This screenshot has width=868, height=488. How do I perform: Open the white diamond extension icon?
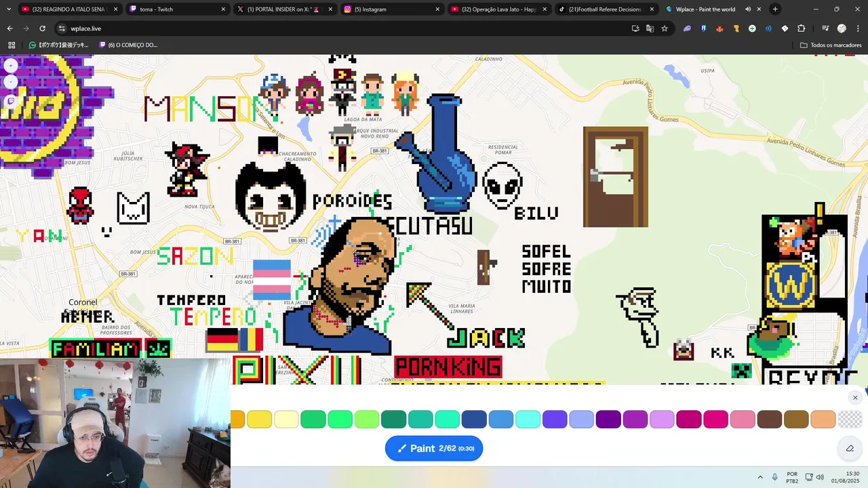pyautogui.click(x=785, y=28)
